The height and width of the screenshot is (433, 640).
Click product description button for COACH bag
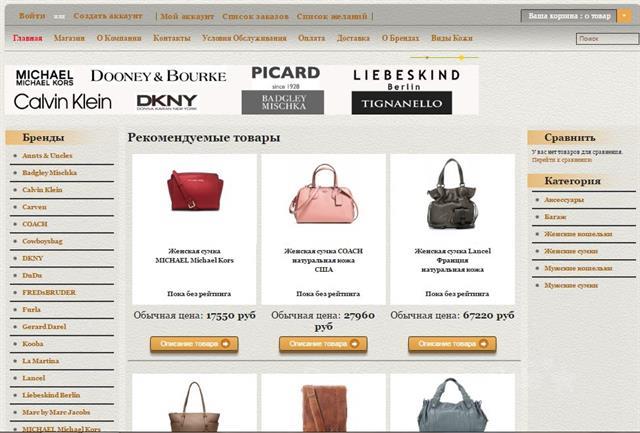(323, 344)
